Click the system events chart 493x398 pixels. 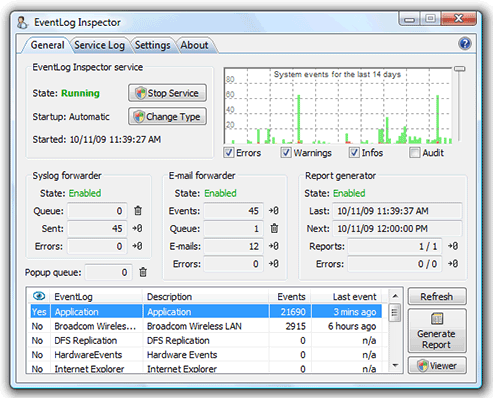[338, 106]
